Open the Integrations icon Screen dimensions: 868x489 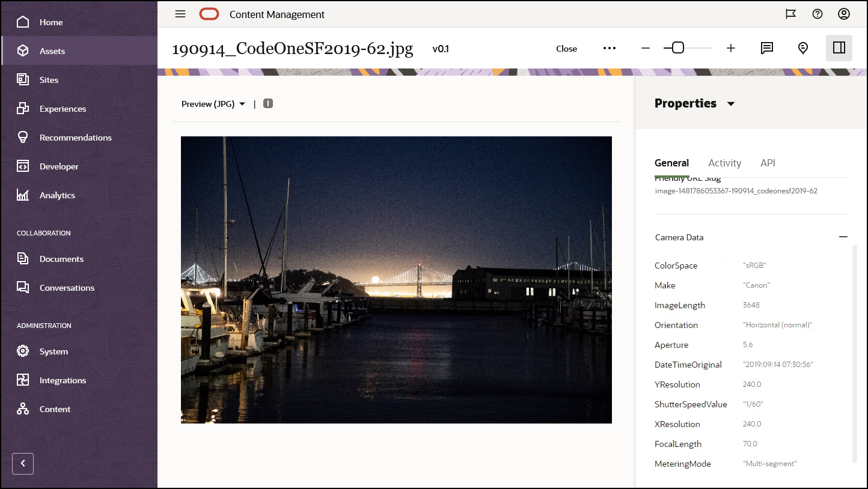coord(23,380)
